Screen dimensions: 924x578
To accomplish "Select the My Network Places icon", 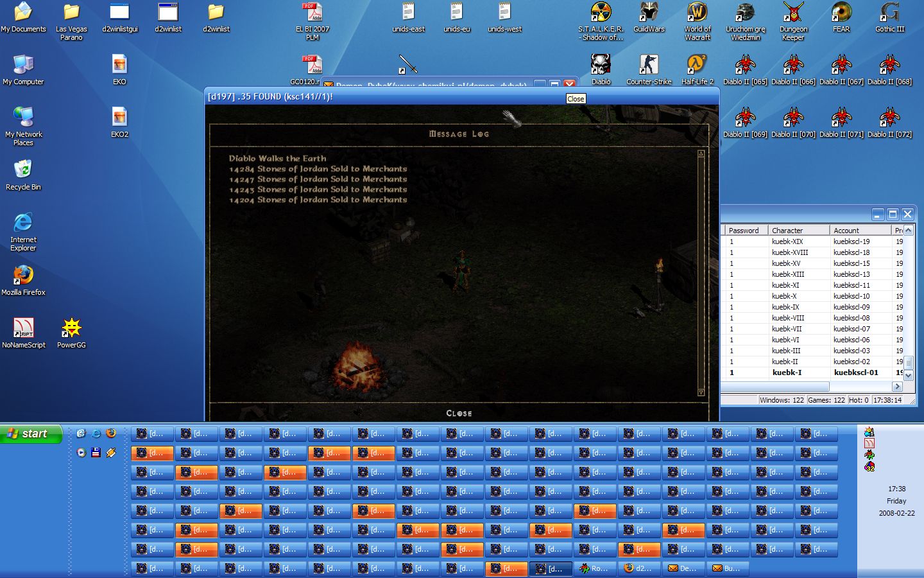I will pyautogui.click(x=23, y=126).
